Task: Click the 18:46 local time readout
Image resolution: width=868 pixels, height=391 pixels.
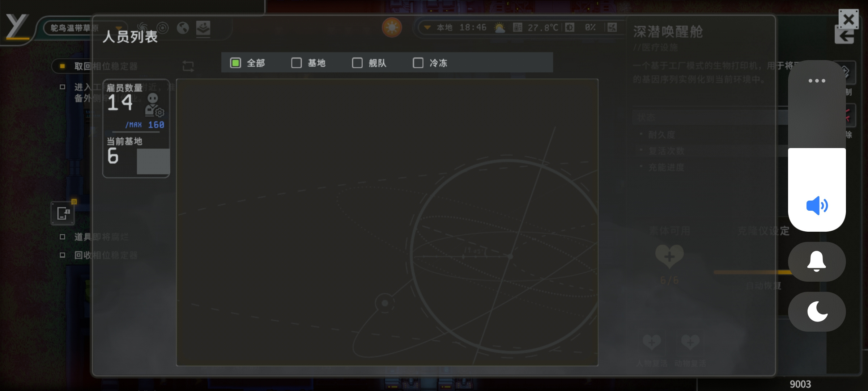Action: pyautogui.click(x=473, y=28)
